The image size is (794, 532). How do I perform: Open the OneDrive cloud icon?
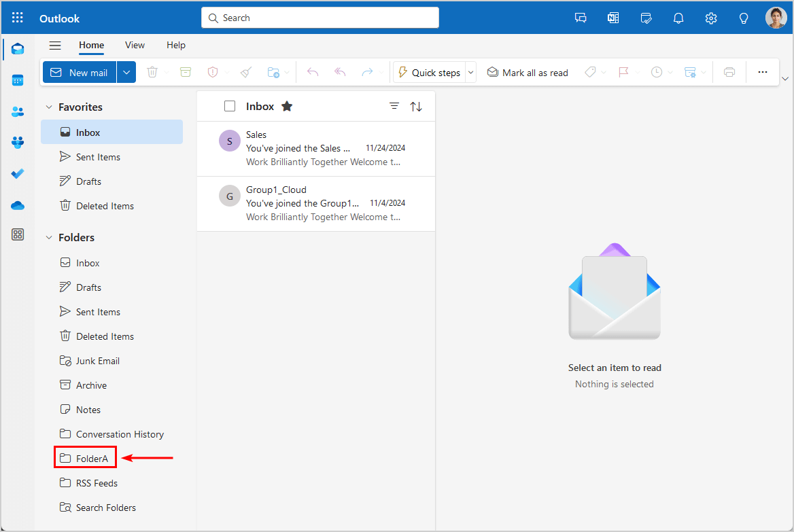(18, 205)
